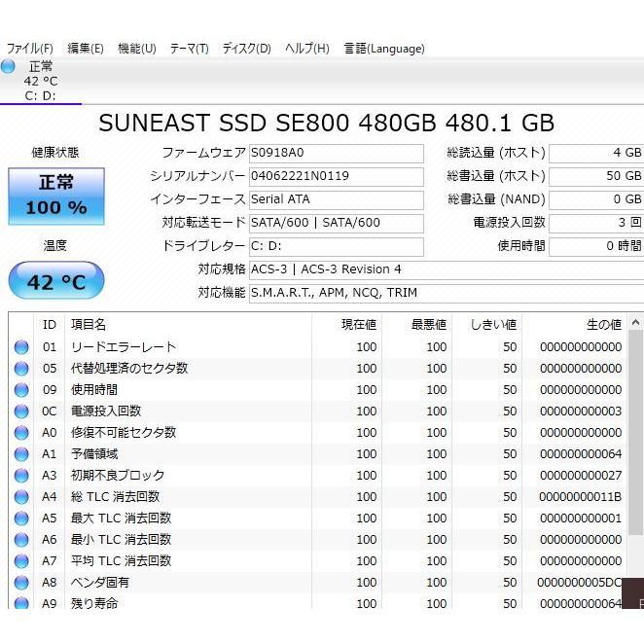This screenshot has height=644, width=644.
Task: Click the drive health orb above C: D:
Action: [x=9, y=67]
